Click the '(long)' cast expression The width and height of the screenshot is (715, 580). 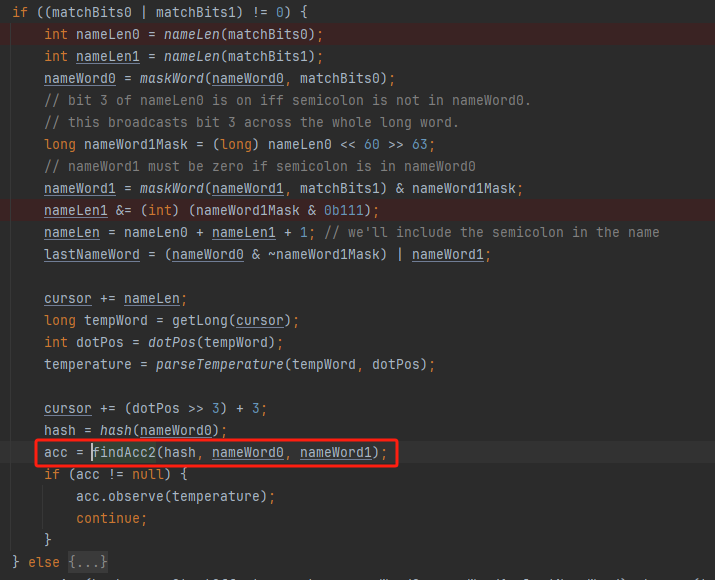(235, 145)
